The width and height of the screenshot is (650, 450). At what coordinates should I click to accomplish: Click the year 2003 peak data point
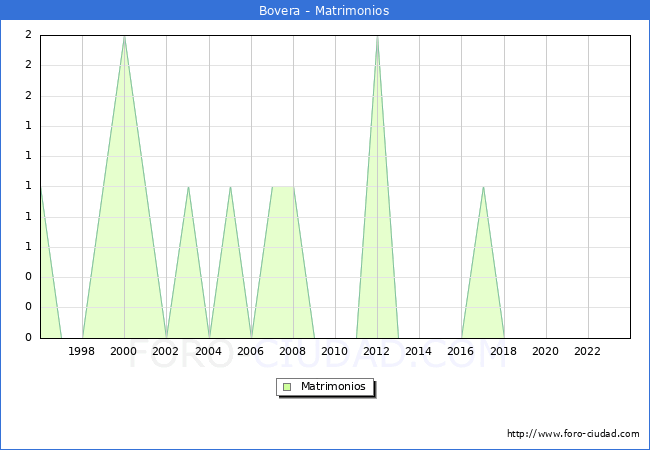click(188, 187)
